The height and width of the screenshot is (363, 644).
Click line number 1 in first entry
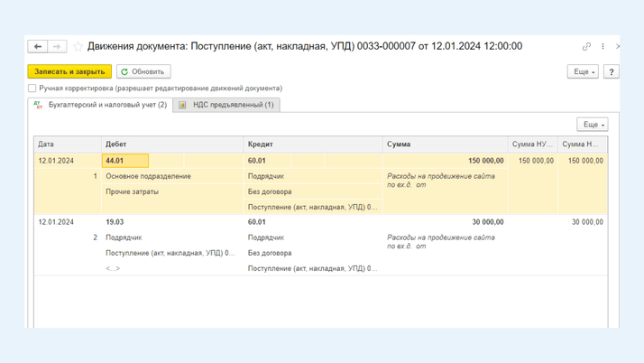(x=96, y=176)
